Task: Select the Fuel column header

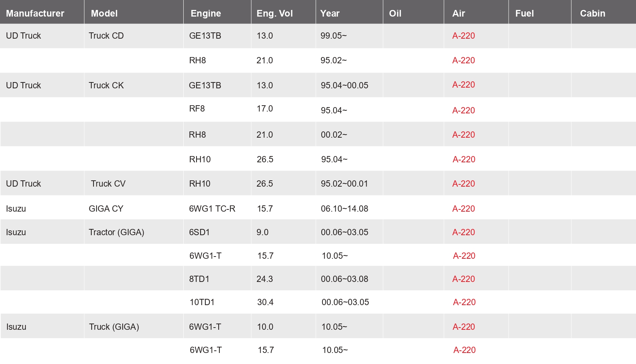Action: click(524, 13)
